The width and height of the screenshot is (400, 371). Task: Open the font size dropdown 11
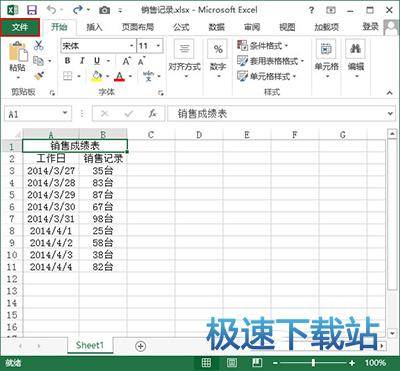coord(158,46)
